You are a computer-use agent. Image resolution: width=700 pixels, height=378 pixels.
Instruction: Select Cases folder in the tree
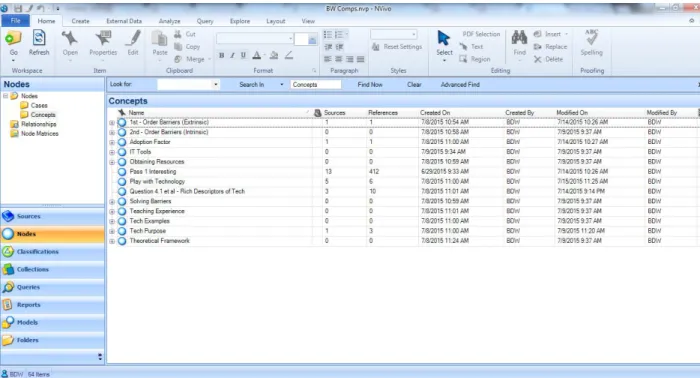pos(39,105)
